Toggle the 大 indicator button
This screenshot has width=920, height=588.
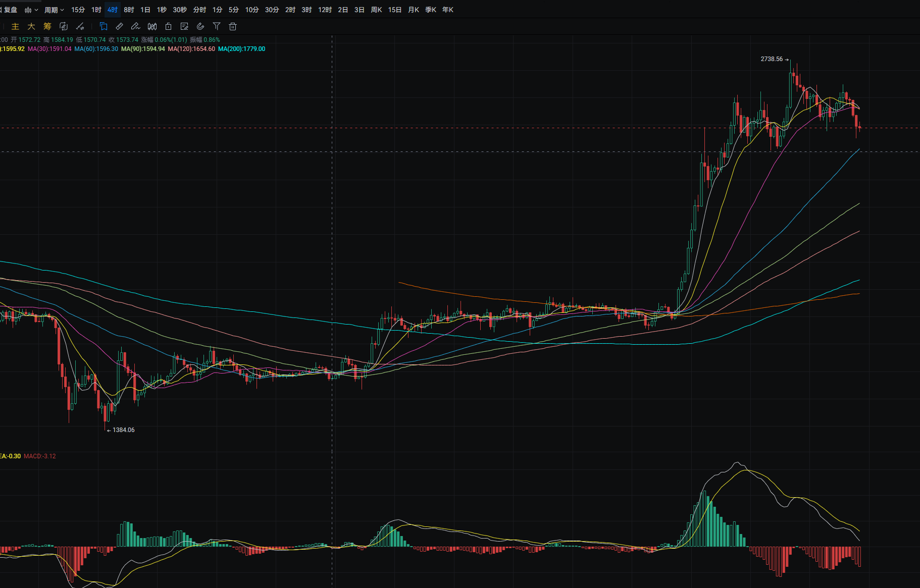[x=31, y=26]
